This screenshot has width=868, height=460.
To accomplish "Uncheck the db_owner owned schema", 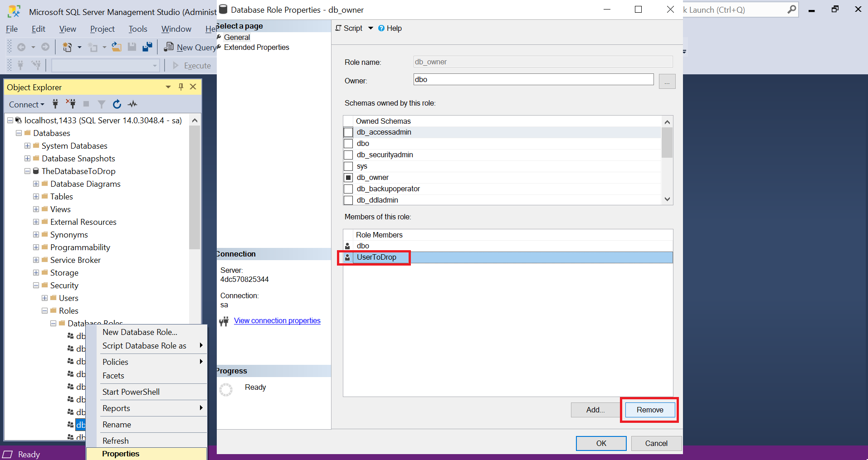I will 348,177.
